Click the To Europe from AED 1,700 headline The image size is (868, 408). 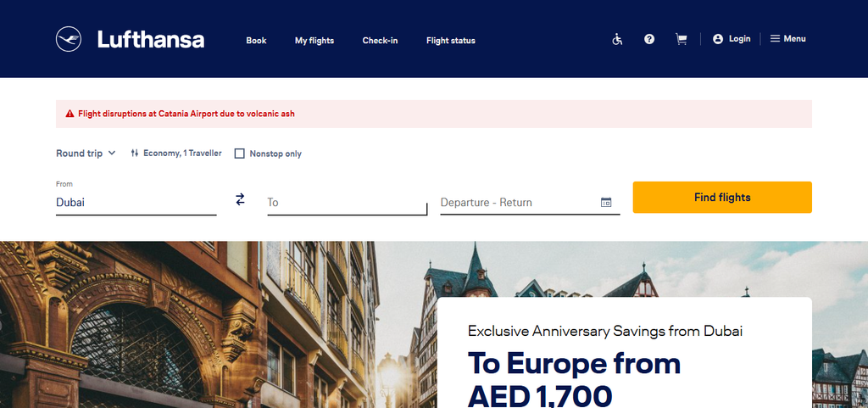tap(574, 379)
